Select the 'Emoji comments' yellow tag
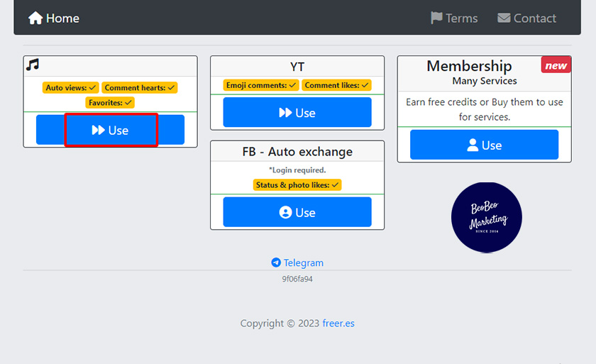 click(x=262, y=85)
